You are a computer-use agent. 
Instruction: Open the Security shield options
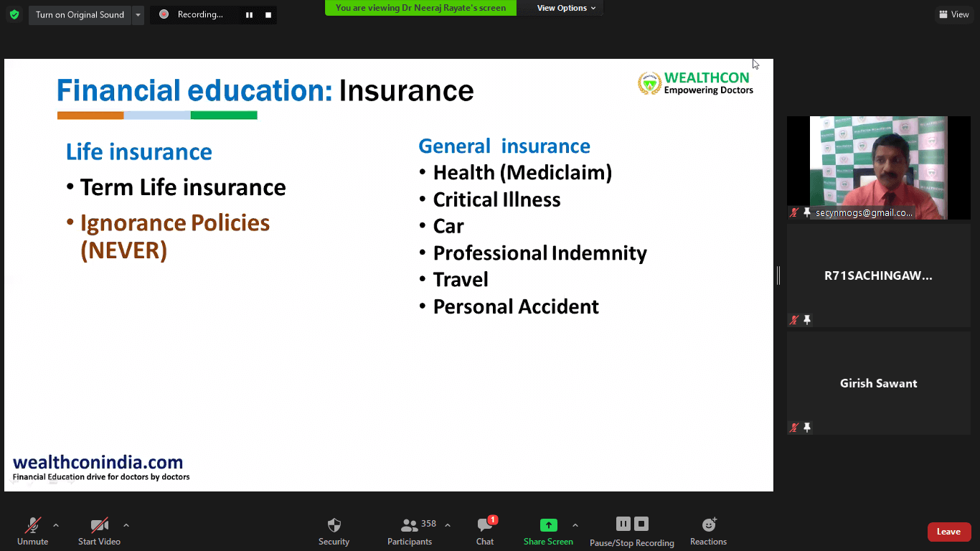(x=334, y=531)
